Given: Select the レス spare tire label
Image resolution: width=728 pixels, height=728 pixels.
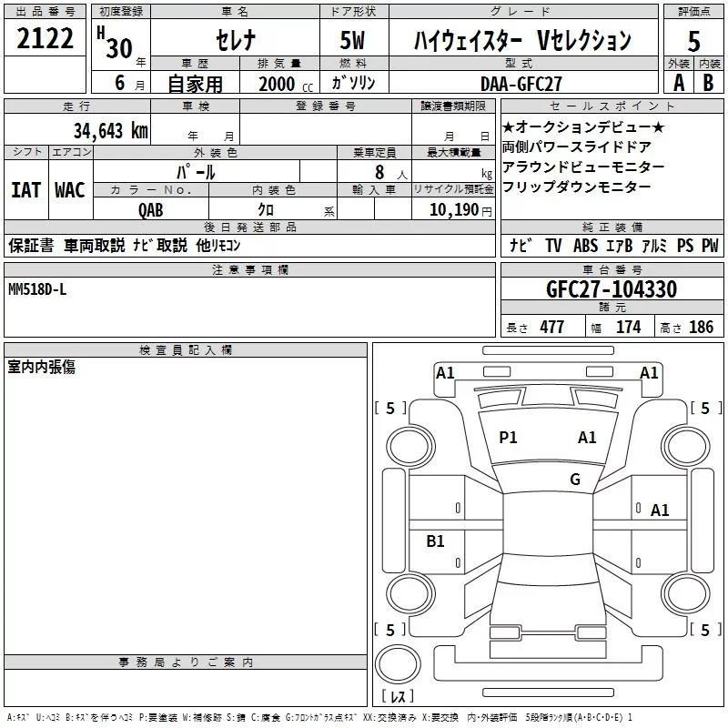Looking at the screenshot, I should pos(398,695).
